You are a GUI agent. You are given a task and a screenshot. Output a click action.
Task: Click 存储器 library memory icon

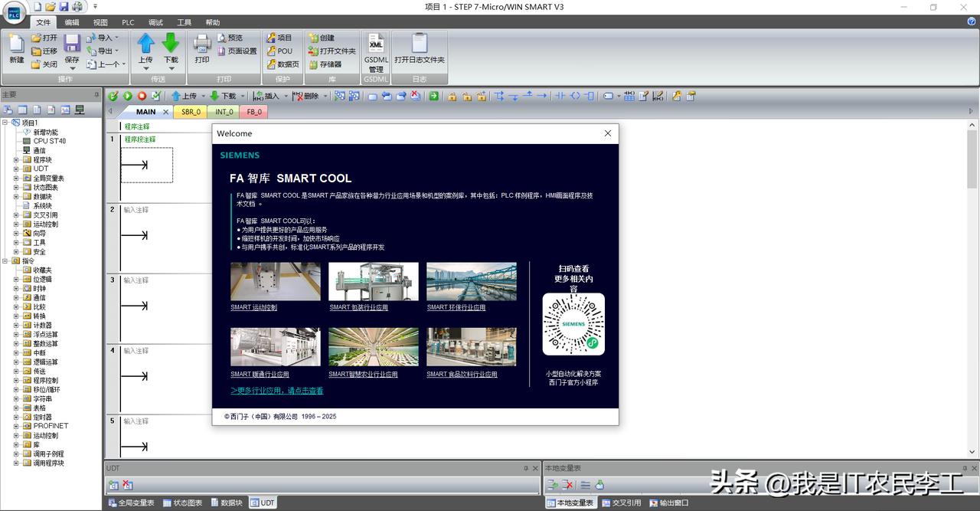[x=313, y=64]
